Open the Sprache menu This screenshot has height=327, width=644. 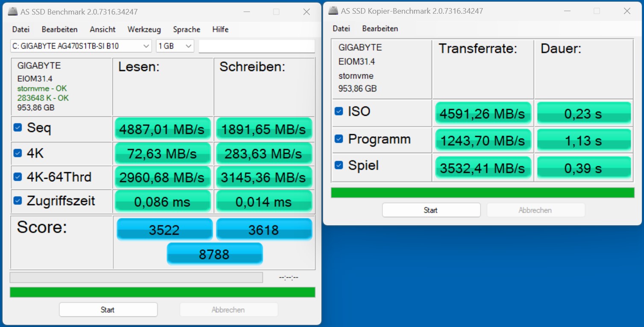(x=187, y=29)
